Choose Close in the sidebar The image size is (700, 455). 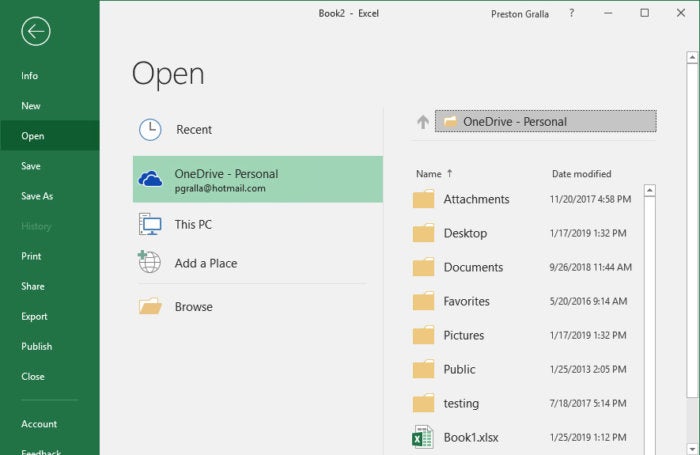tap(33, 376)
